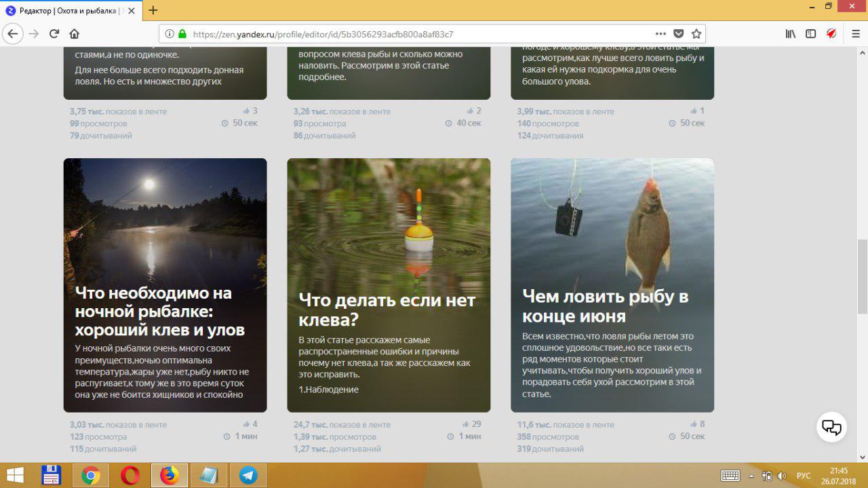
Task: Click the red extension icon in toolbar
Action: tap(831, 33)
